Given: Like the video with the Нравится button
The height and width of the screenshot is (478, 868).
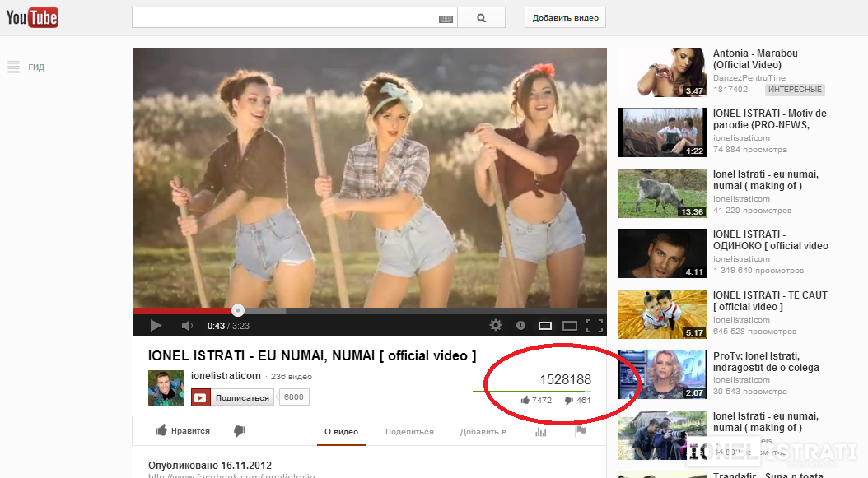Looking at the screenshot, I should [x=183, y=431].
